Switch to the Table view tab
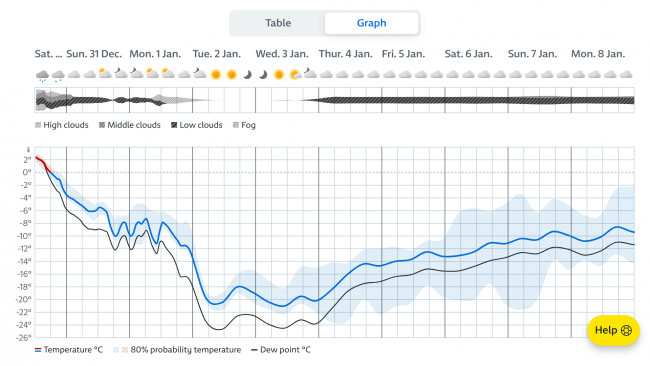 [278, 23]
